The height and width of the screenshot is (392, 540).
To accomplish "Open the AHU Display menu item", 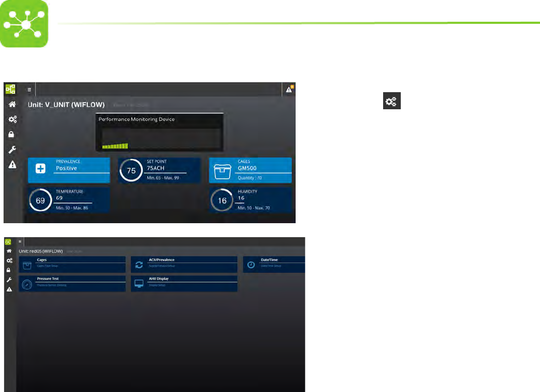I will click(x=184, y=283).
